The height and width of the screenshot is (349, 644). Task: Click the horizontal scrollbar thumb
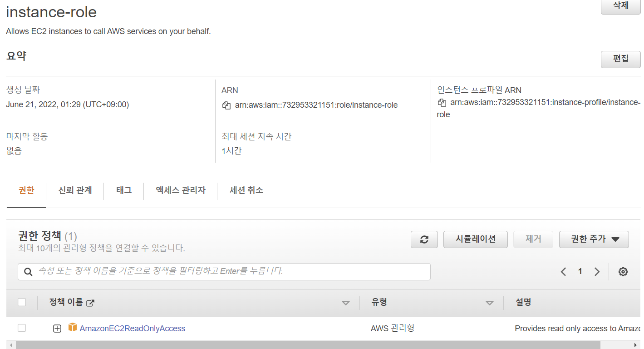coord(308,345)
